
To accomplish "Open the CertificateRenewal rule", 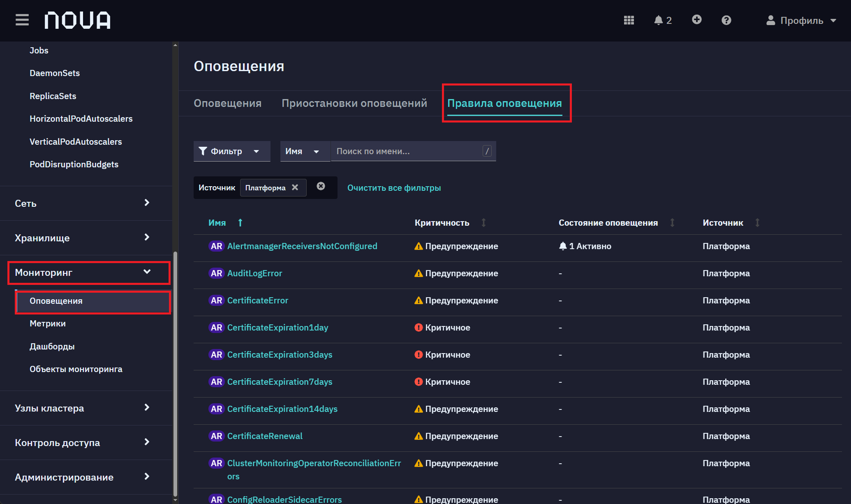I will [265, 436].
